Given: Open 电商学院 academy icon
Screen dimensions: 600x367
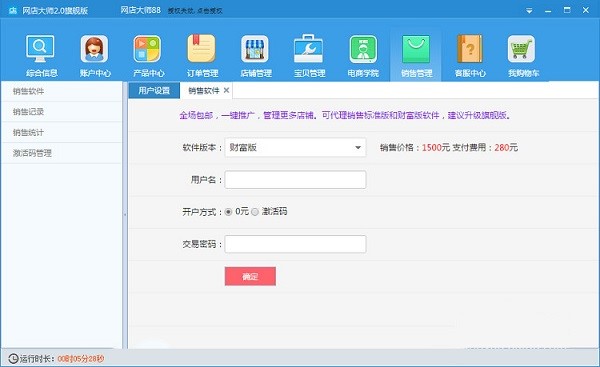Looking at the screenshot, I should [x=363, y=49].
